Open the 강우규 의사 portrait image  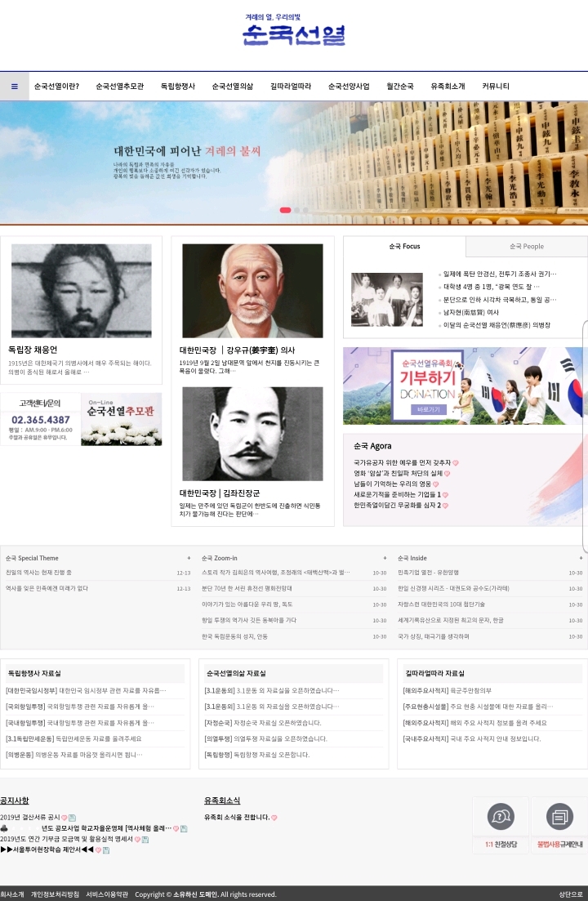click(252, 291)
